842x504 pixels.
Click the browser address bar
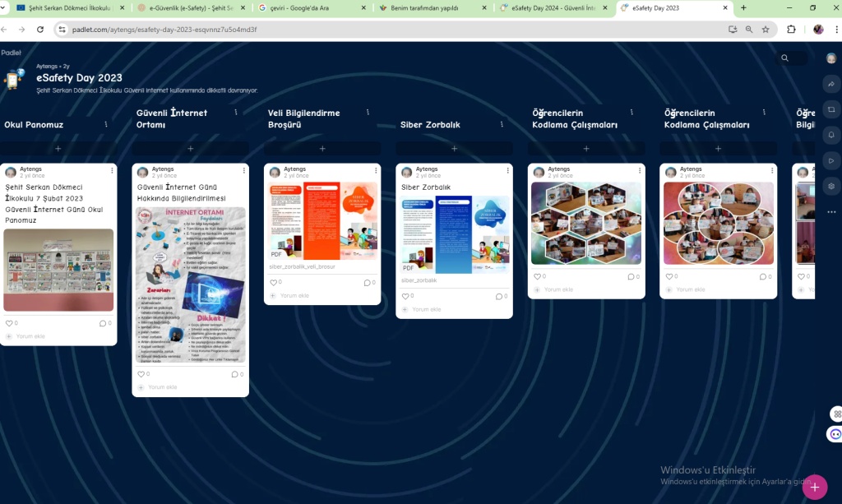(370, 29)
